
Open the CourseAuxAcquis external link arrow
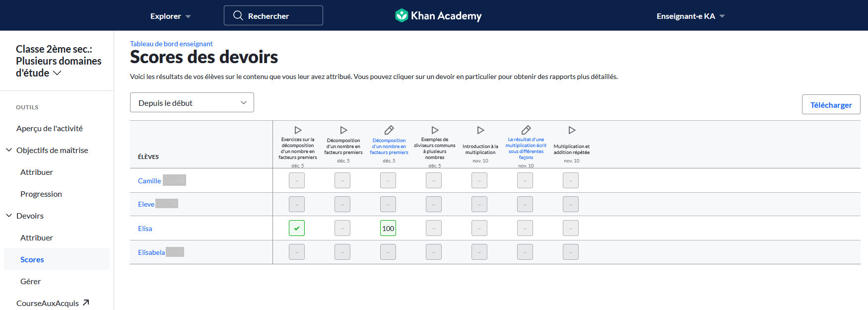coord(86,303)
